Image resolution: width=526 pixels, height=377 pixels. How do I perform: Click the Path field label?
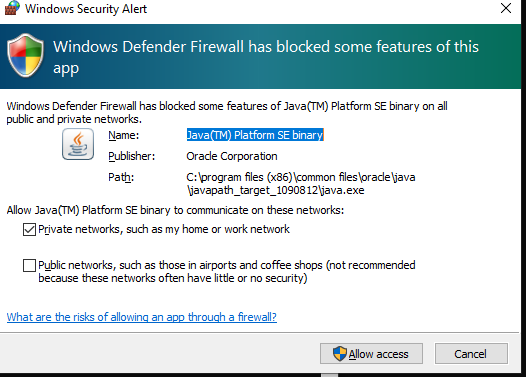121,177
